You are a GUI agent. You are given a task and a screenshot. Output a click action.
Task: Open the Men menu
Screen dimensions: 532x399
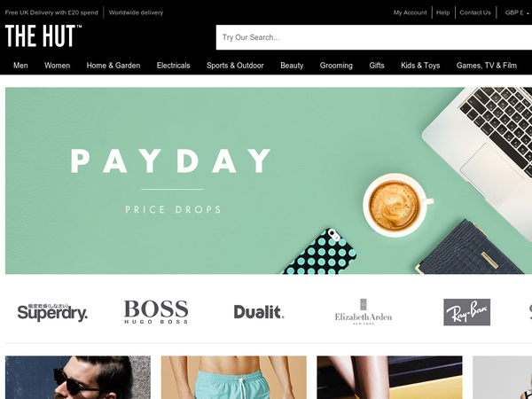pos(20,66)
